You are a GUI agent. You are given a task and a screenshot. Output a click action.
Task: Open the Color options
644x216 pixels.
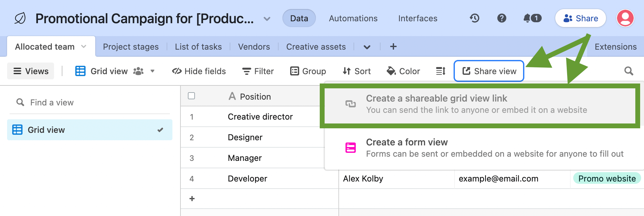click(x=403, y=71)
